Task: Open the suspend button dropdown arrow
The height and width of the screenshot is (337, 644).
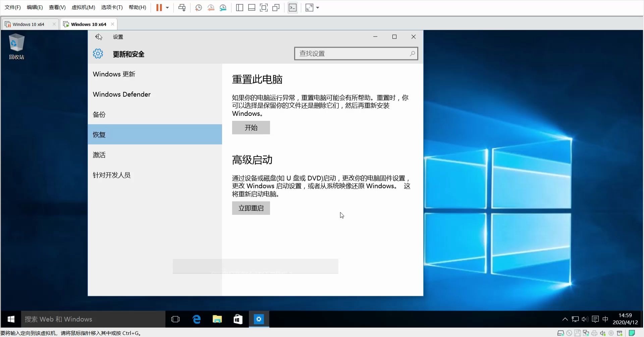Action: coord(167,7)
